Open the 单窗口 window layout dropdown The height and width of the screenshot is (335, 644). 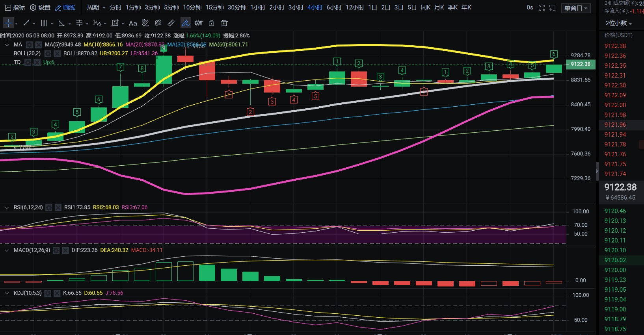575,8
